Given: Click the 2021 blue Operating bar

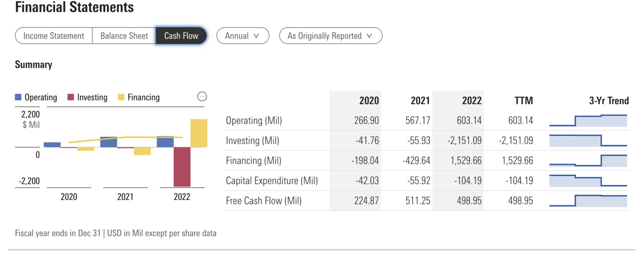Looking at the screenshot, I should [x=109, y=142].
